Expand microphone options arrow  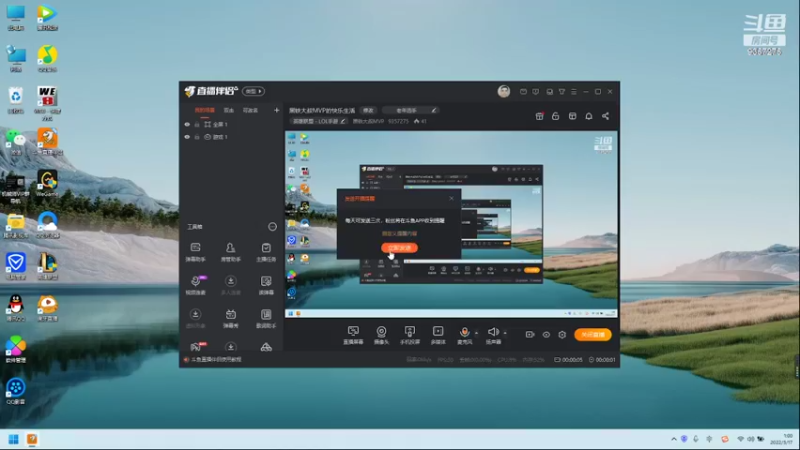click(477, 333)
